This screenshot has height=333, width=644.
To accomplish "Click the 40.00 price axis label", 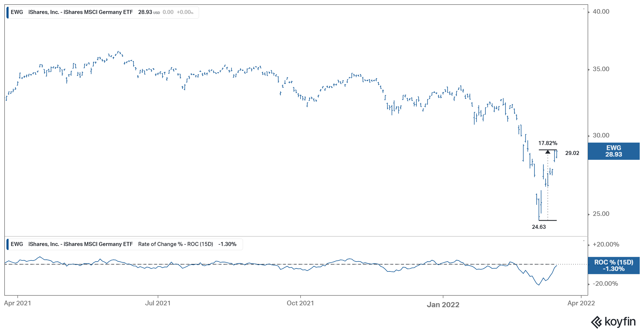I will (601, 12).
